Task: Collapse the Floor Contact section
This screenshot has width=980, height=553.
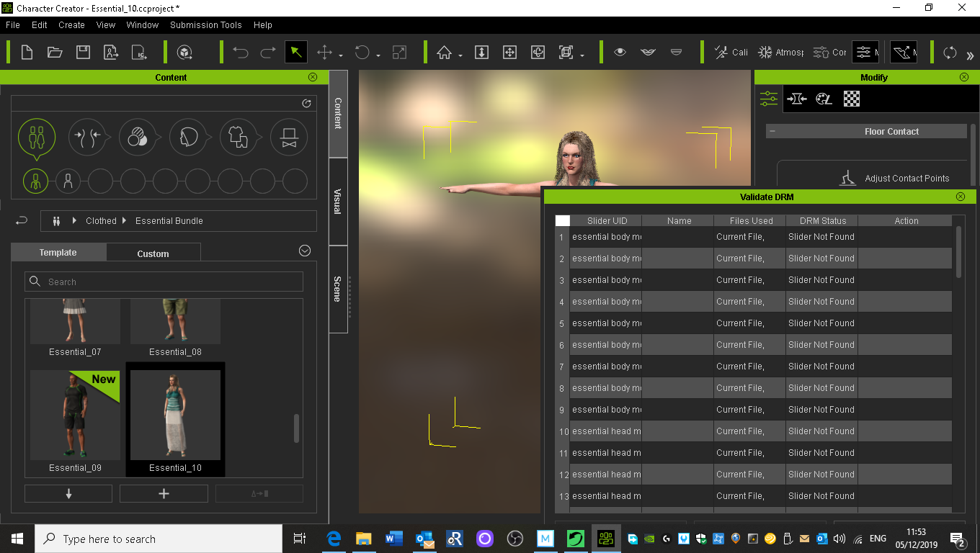Action: 772,132
